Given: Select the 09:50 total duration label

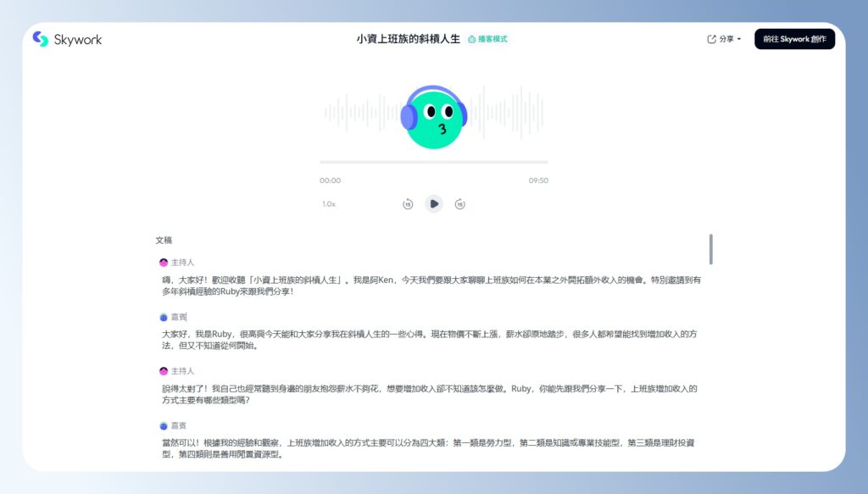Looking at the screenshot, I should click(x=538, y=180).
